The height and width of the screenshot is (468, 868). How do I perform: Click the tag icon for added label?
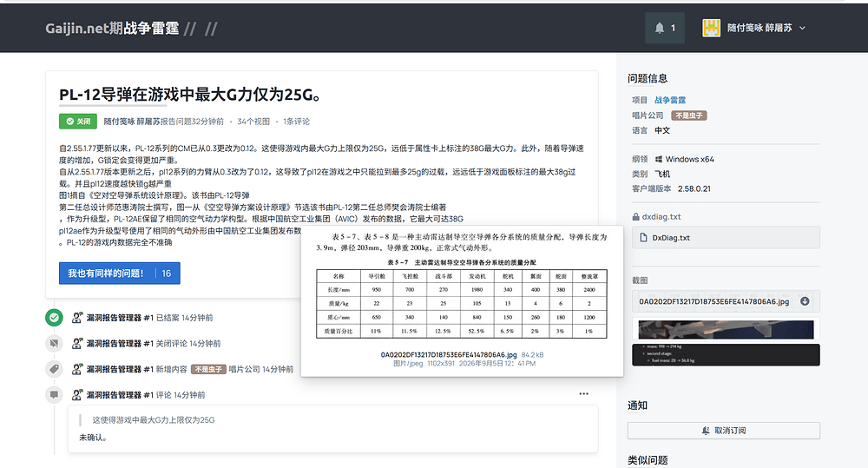point(54,369)
